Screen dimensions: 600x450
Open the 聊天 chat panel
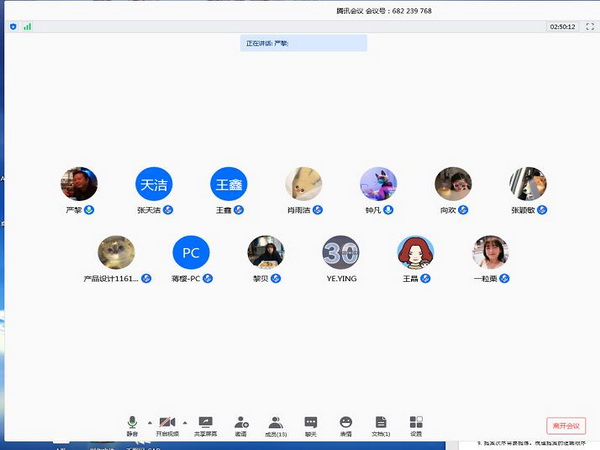pyautogui.click(x=311, y=425)
